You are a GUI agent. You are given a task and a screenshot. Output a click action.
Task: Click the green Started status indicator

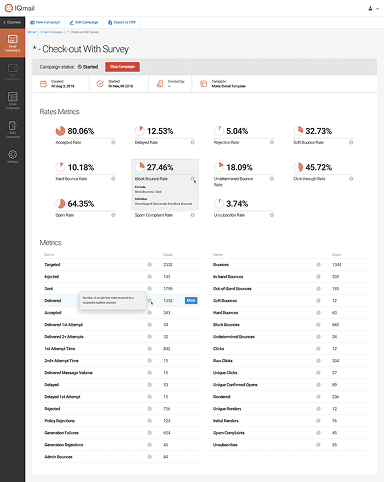point(88,67)
